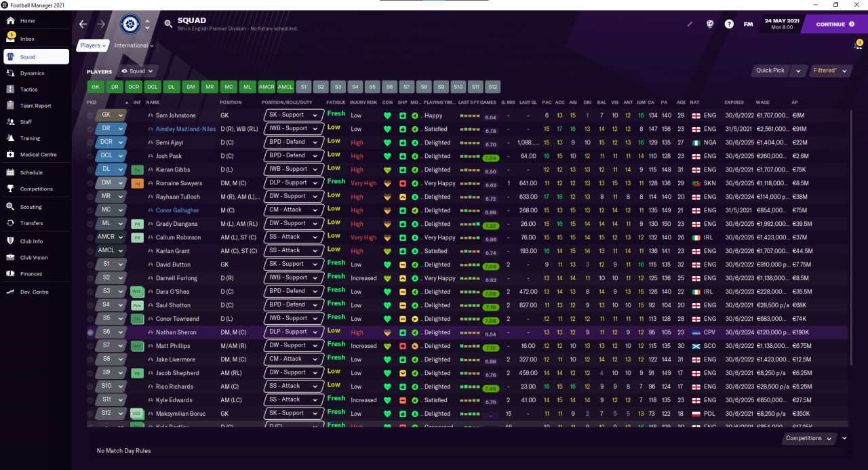Open the Squad view dropdown
Viewport: 868px width, 470px height.
pos(138,71)
